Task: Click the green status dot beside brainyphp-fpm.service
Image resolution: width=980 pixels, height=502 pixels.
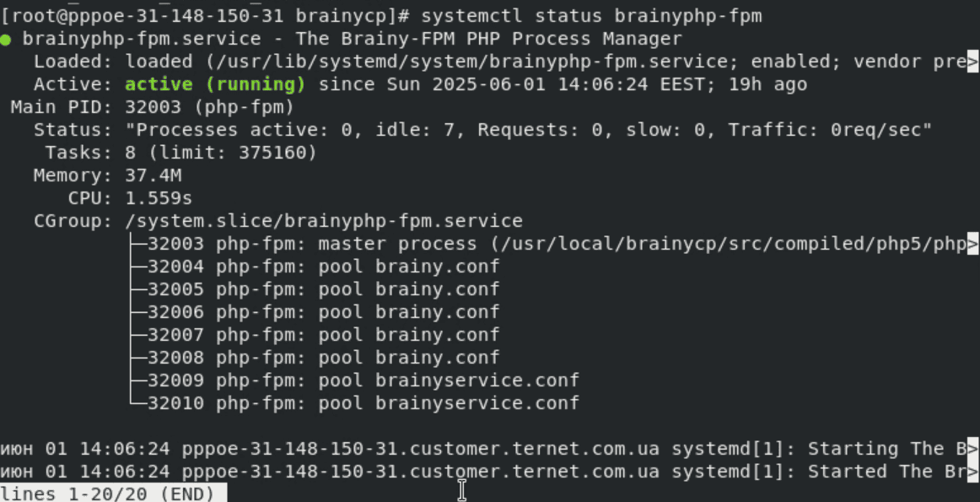Action: point(6,40)
